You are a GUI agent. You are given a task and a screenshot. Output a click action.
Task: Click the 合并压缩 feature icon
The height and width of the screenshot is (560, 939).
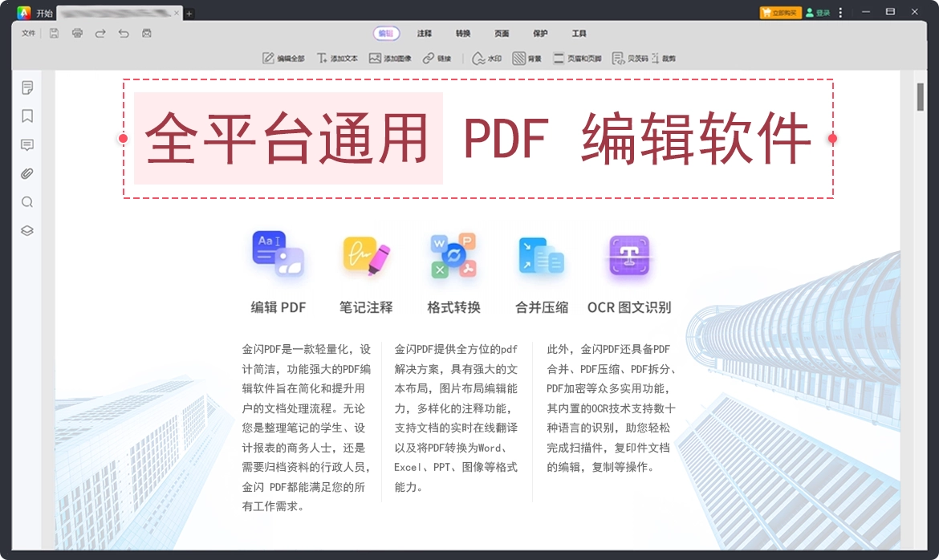(x=542, y=256)
